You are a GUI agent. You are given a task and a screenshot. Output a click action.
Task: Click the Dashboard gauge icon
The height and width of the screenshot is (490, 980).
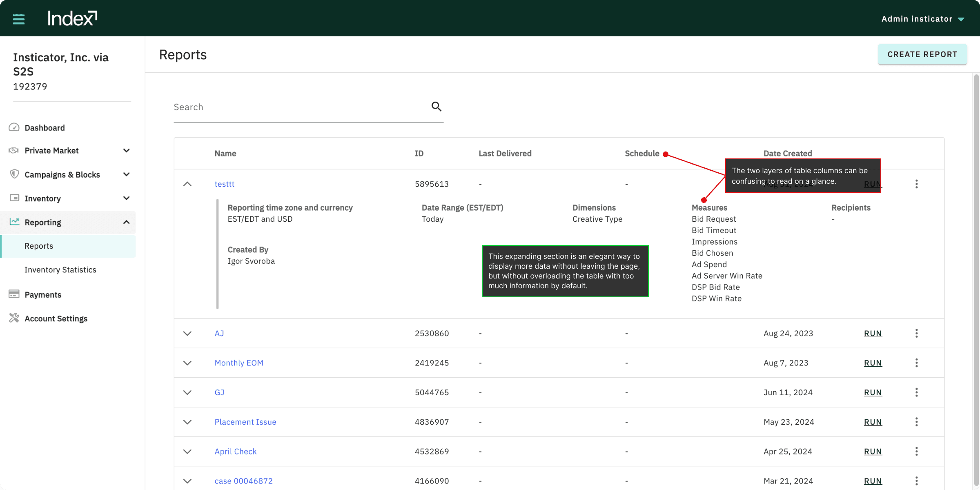pyautogui.click(x=14, y=127)
